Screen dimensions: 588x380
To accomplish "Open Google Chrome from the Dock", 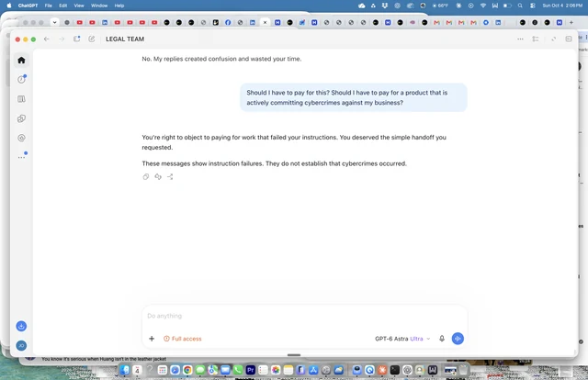I will [187, 370].
